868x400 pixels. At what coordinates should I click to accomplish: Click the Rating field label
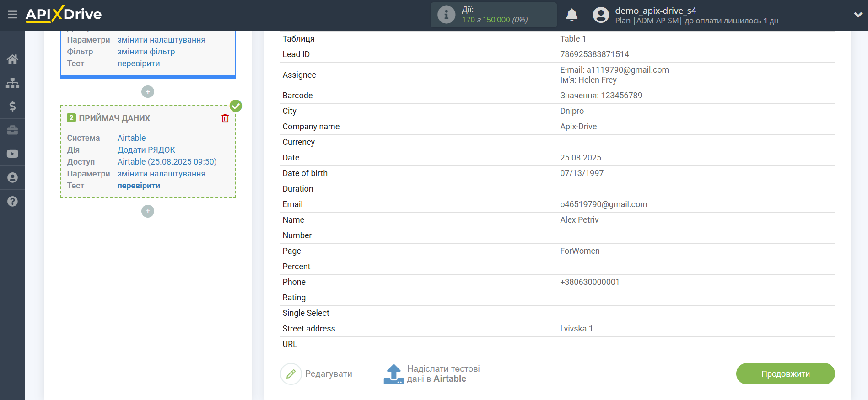click(x=294, y=298)
